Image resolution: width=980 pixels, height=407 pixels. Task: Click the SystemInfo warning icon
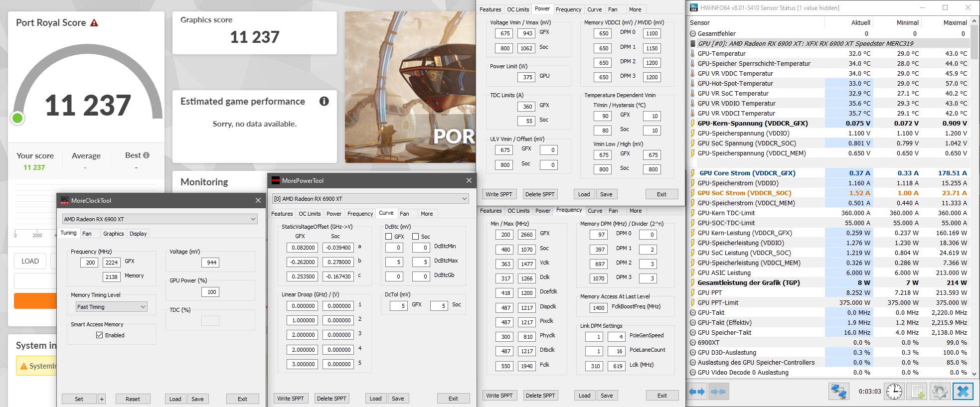pyautogui.click(x=23, y=366)
